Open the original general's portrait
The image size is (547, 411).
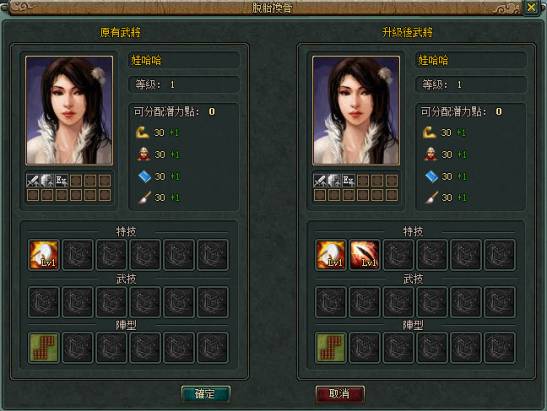(69, 110)
